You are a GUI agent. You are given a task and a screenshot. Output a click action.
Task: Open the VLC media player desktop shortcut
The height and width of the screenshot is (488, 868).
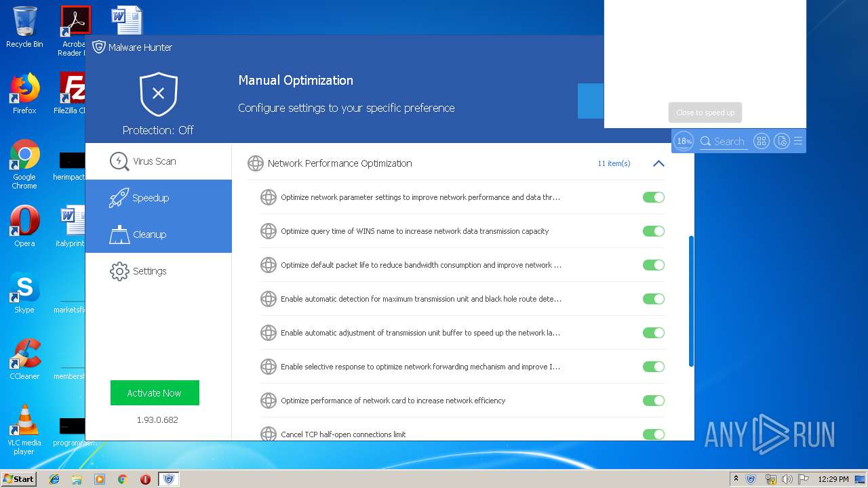(x=24, y=430)
